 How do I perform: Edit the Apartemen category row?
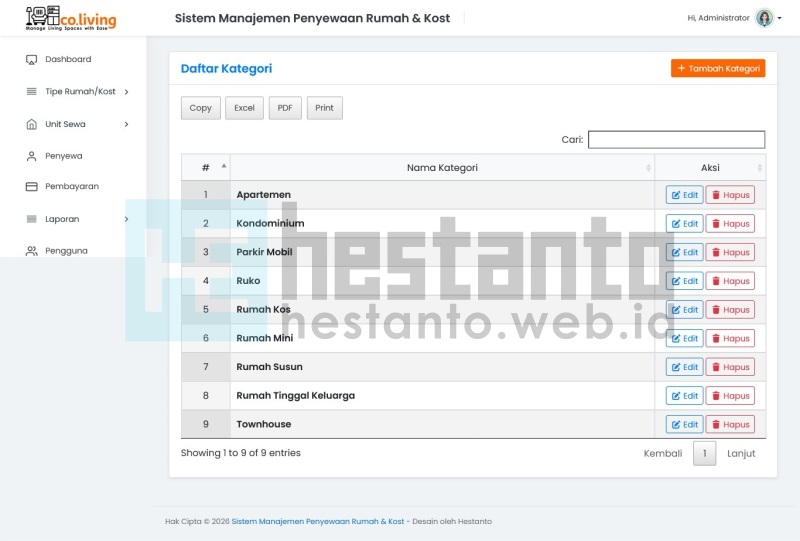684,195
